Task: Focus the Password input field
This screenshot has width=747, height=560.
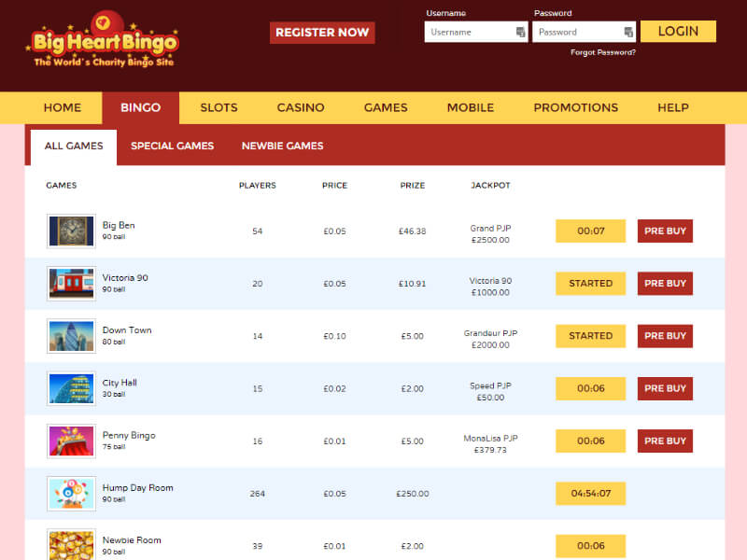Action: [585, 32]
